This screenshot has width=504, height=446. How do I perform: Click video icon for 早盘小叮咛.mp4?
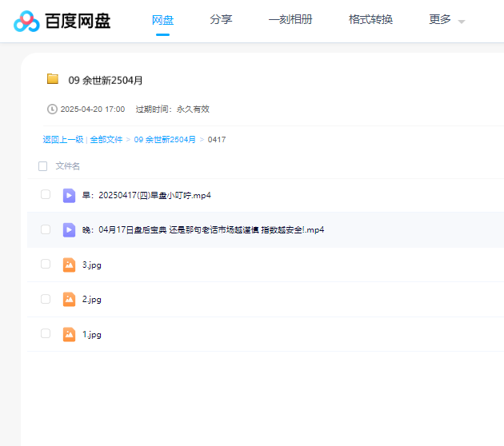click(x=69, y=195)
